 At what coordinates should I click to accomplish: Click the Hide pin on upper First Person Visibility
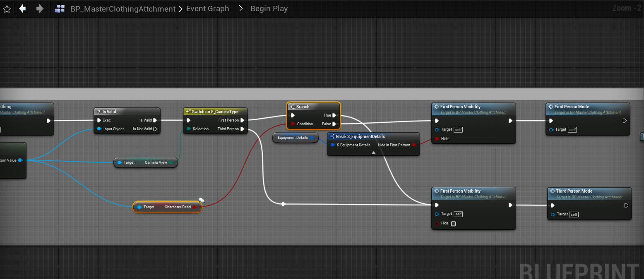click(437, 139)
